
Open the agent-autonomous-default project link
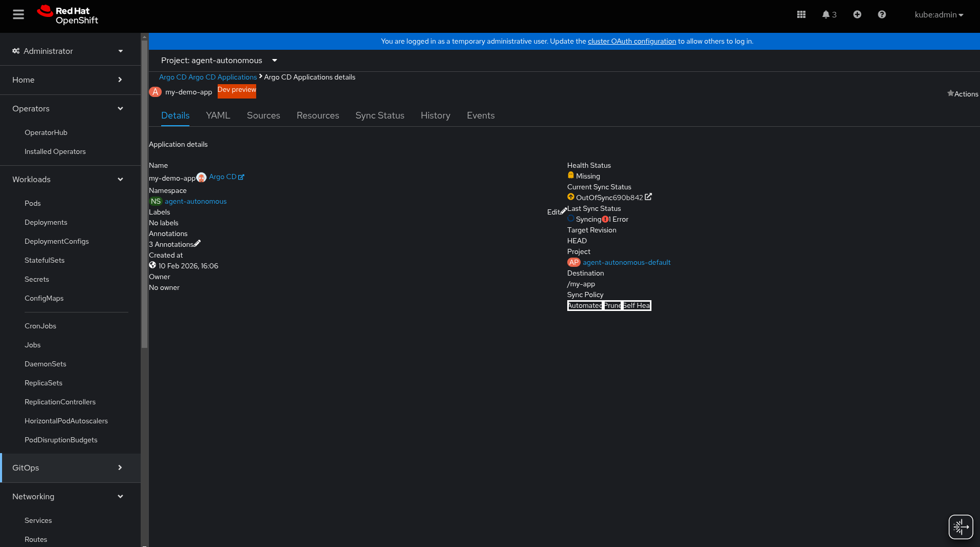626,262
